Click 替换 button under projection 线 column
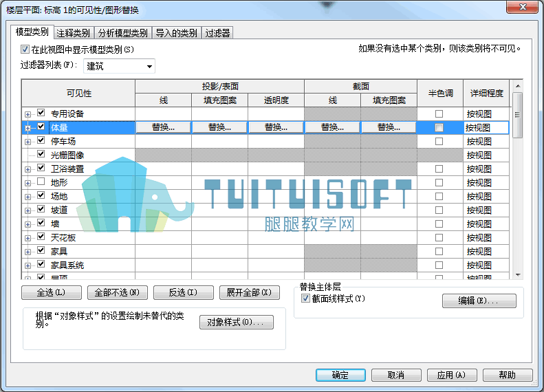 pos(164,127)
